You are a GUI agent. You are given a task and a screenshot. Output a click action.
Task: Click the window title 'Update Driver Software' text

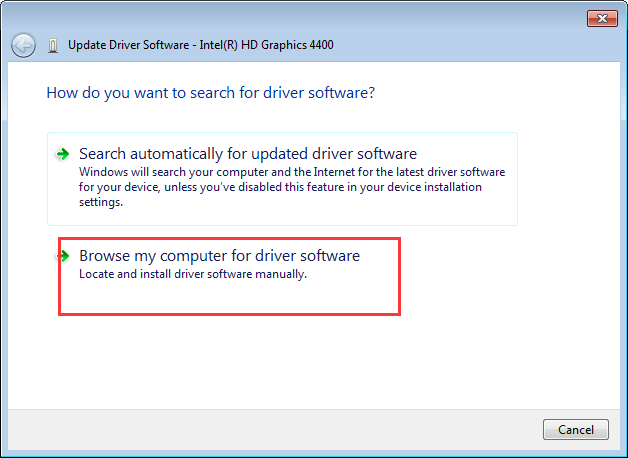coord(128,45)
